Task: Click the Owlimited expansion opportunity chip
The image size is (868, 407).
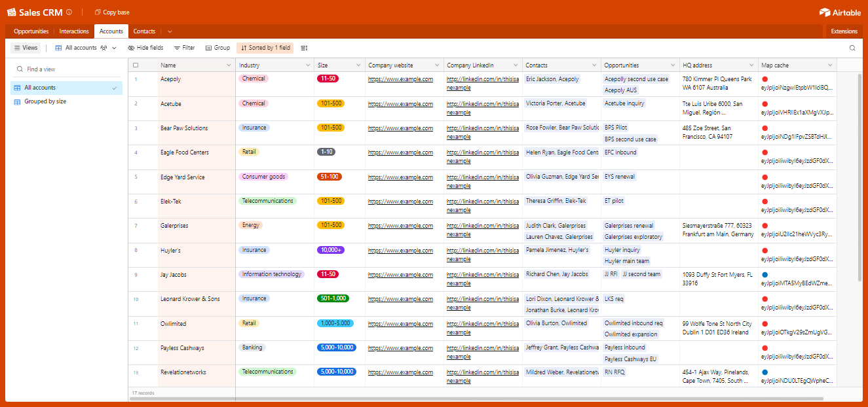Action: (631, 334)
